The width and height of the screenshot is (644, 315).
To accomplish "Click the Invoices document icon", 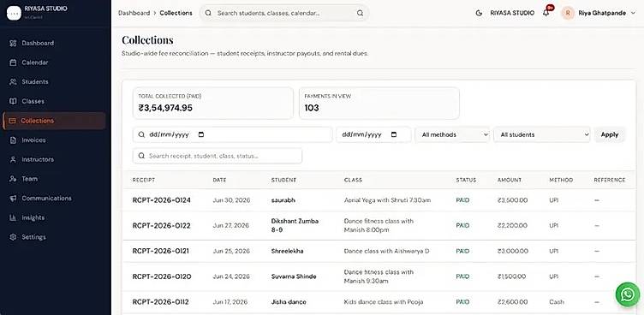I will [x=13, y=140].
